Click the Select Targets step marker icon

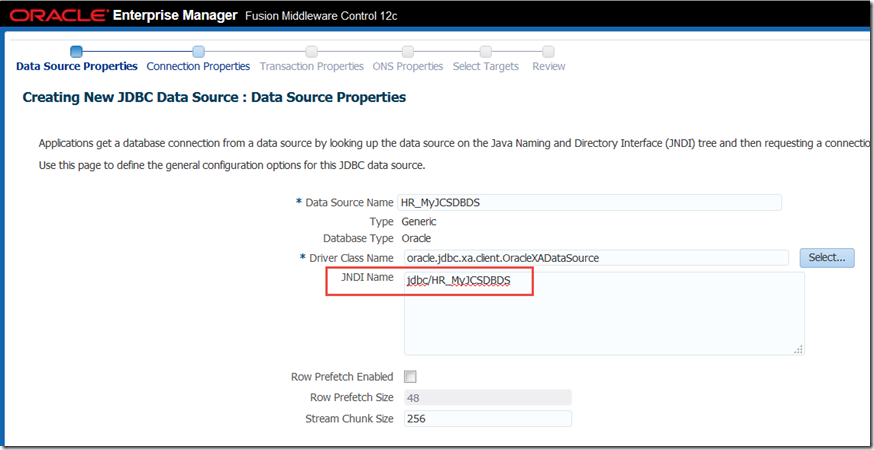tap(486, 51)
